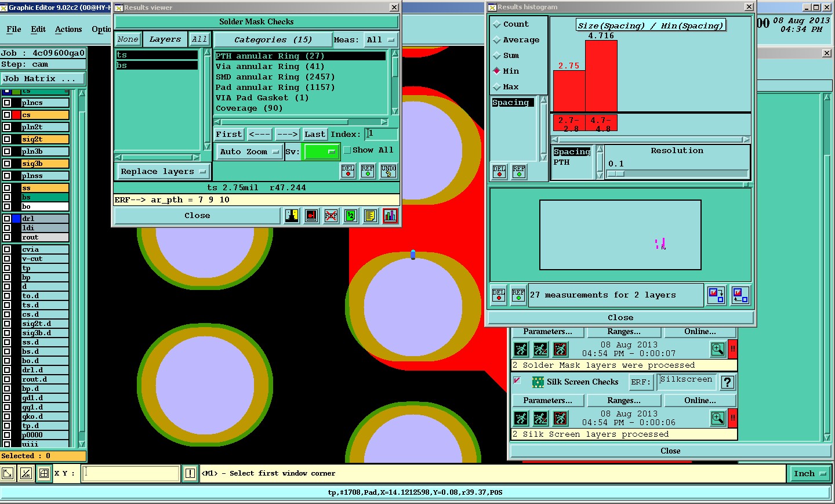Click the first runner icon for Silk Screen
The image size is (835, 504).
521,418
